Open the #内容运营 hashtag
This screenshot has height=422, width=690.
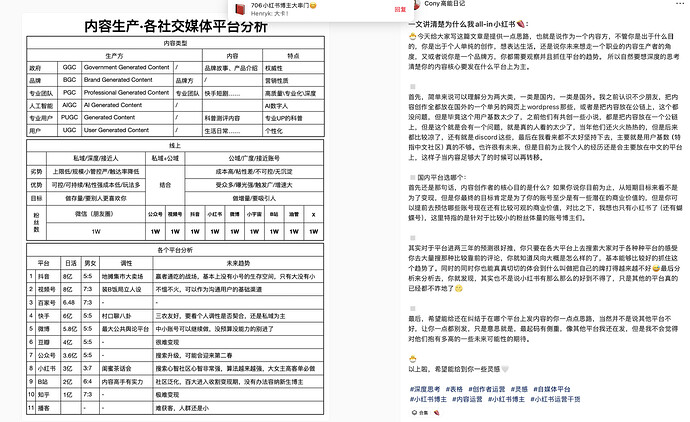467,399
